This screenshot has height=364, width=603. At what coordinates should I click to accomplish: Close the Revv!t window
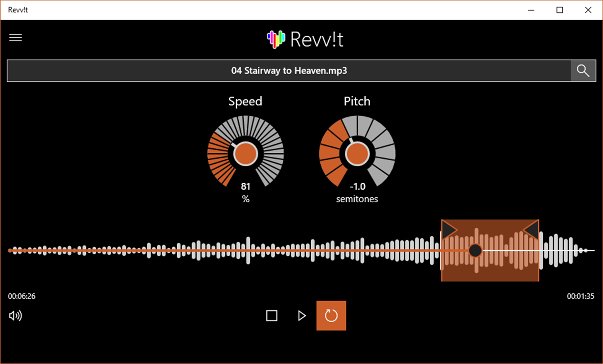pos(588,10)
